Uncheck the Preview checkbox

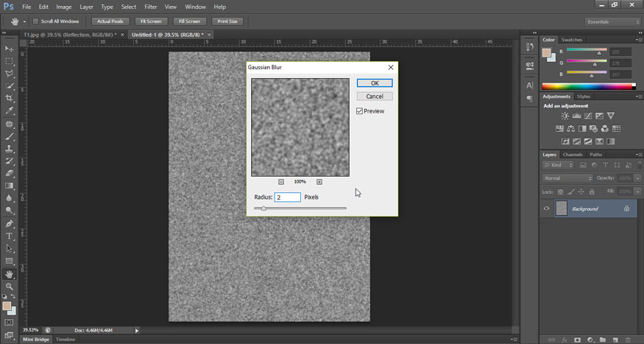click(x=359, y=111)
